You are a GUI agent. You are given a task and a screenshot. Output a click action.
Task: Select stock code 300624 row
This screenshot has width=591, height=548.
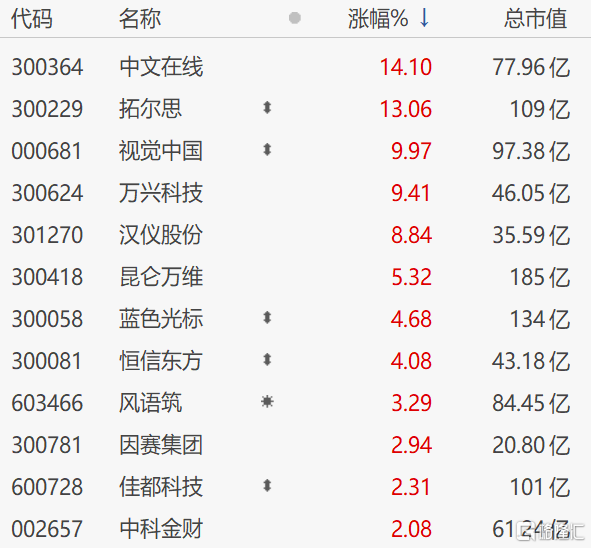click(x=296, y=193)
